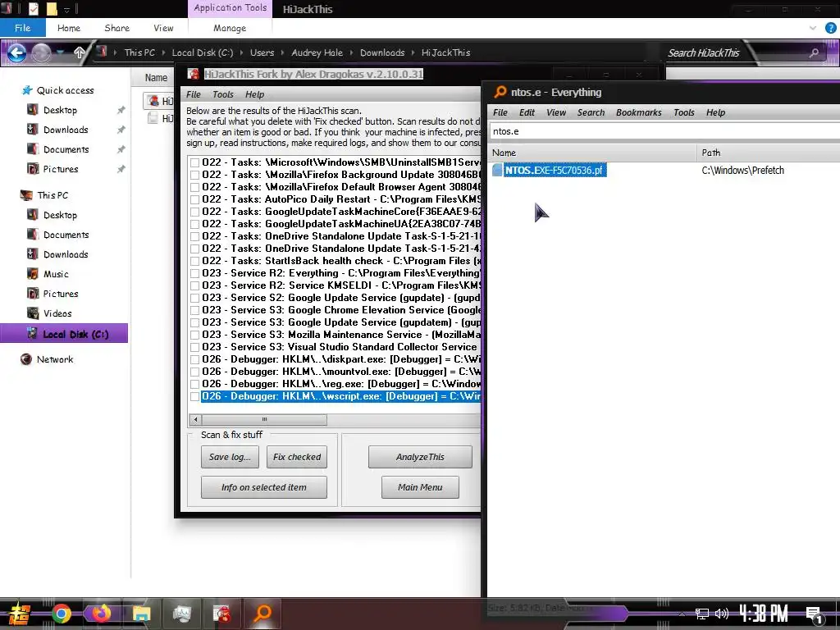The image size is (840, 630).
Task: Select Desktop under Quick access
Action: click(x=60, y=110)
